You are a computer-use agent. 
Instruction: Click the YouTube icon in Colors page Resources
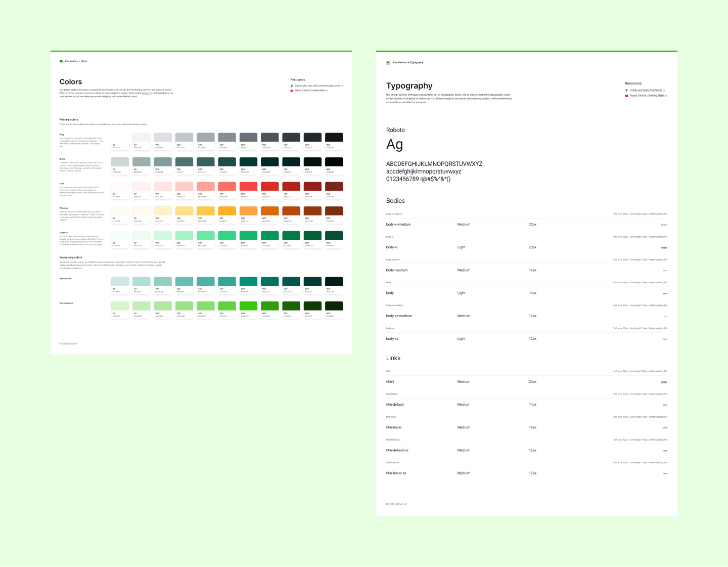(292, 91)
